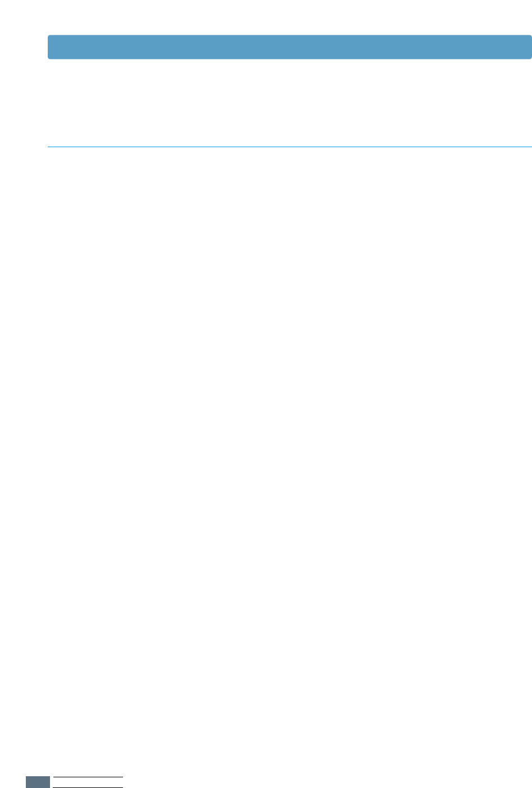This screenshot has width=532, height=788.
Task: Click the lower black footer line
Action: click(88, 787)
